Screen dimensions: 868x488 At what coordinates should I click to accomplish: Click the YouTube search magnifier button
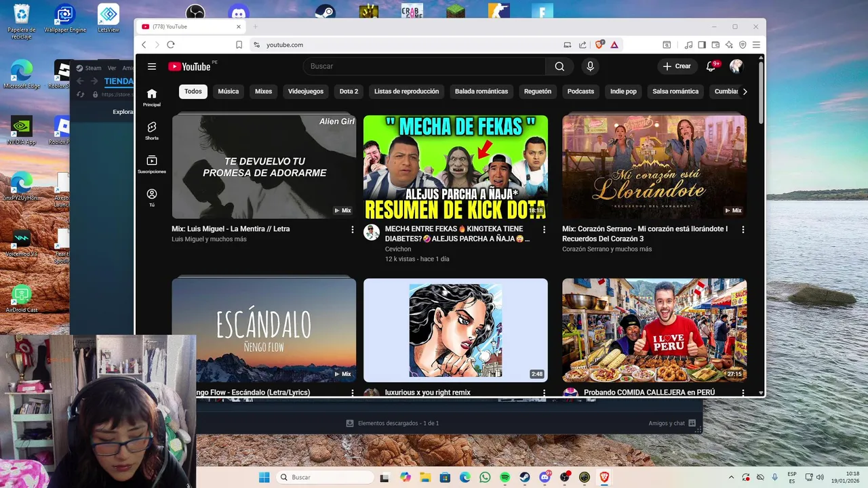click(x=559, y=66)
